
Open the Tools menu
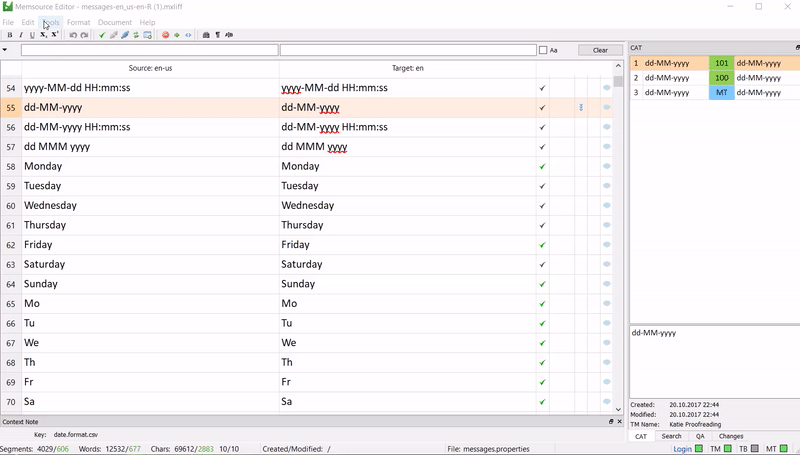(51, 22)
